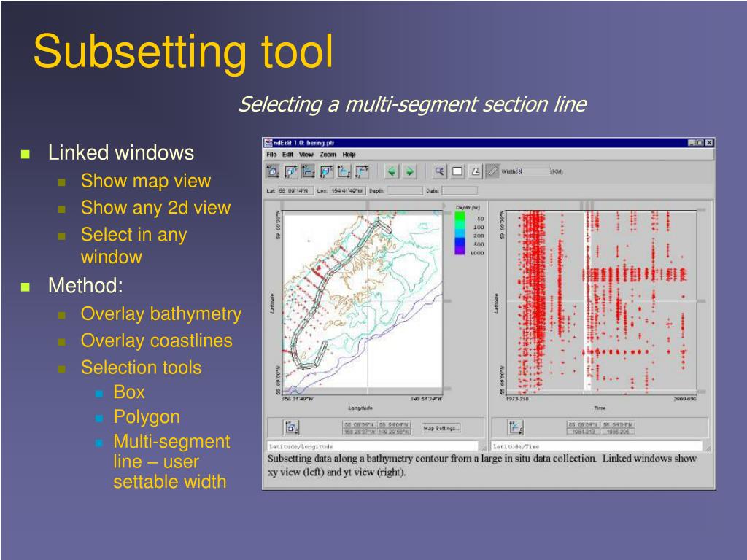Image resolution: width=747 pixels, height=560 pixels.
Task: Open the View menu
Action: pos(306,155)
